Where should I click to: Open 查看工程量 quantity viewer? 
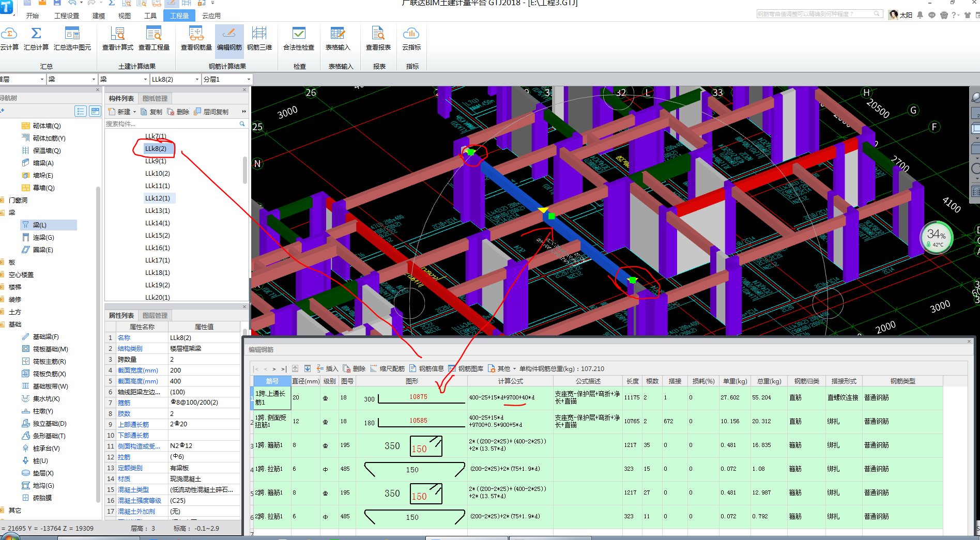(x=154, y=39)
